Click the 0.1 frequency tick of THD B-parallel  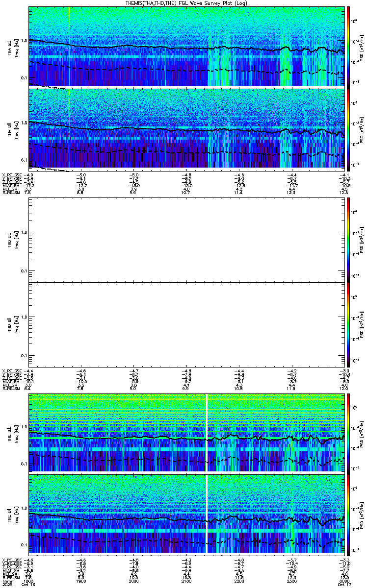tap(24, 356)
